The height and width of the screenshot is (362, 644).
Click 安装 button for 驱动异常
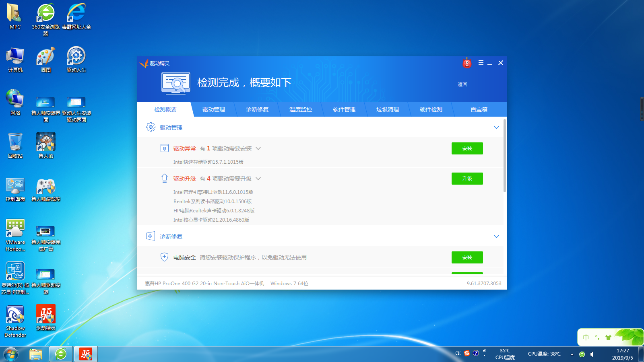pos(467,148)
